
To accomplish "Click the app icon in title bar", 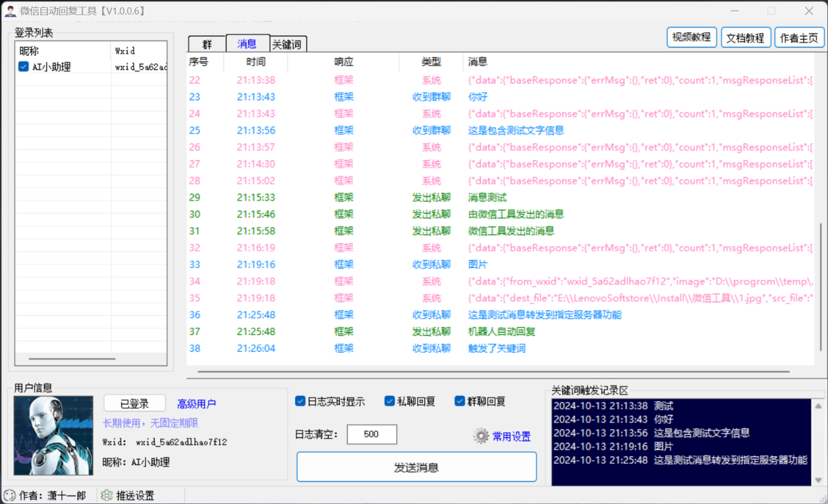I will coord(10,11).
